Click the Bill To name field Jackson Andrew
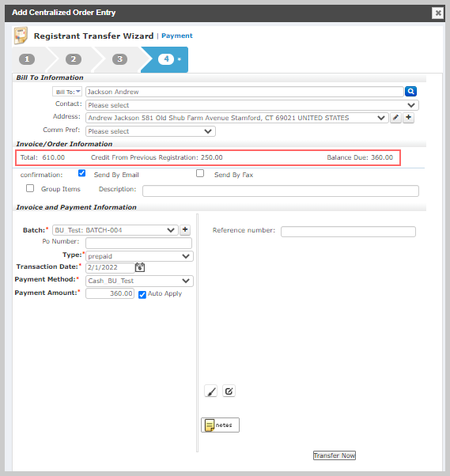The height and width of the screenshot is (476, 450). point(244,92)
